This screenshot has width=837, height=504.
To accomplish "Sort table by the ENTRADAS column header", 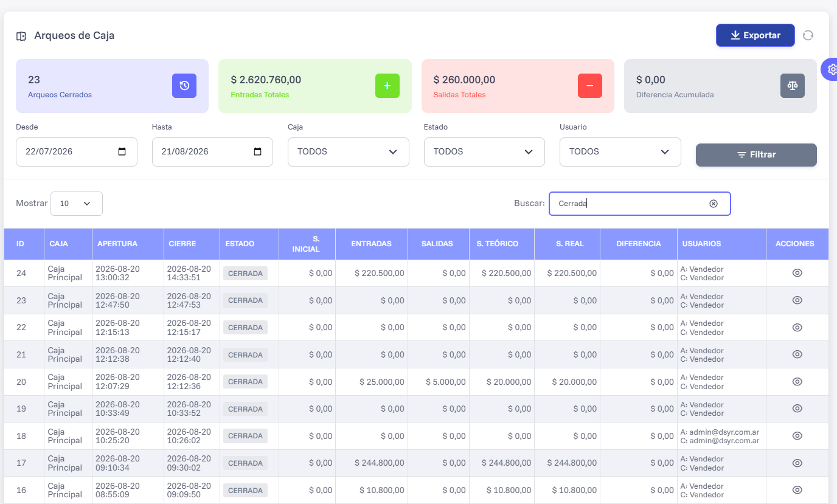I will pos(371,244).
